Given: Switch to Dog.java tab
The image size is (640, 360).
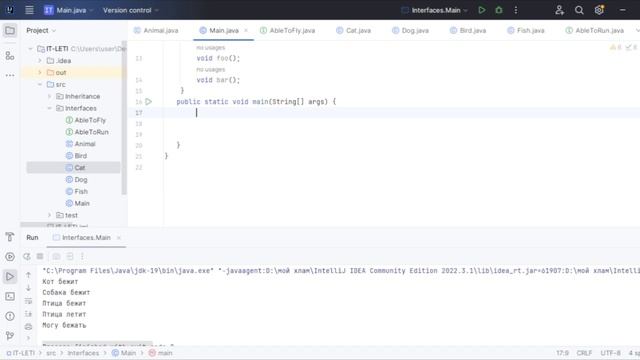Looking at the screenshot, I should point(410,31).
